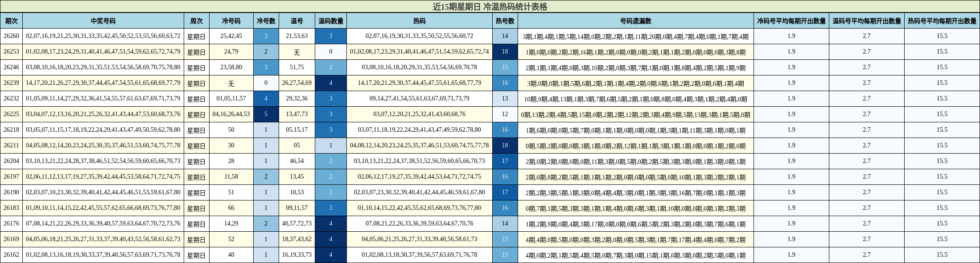Viewport: 980px width, 263px height.
Task: Click winning numbers starting 14,17,20,21
Action: click(x=103, y=83)
